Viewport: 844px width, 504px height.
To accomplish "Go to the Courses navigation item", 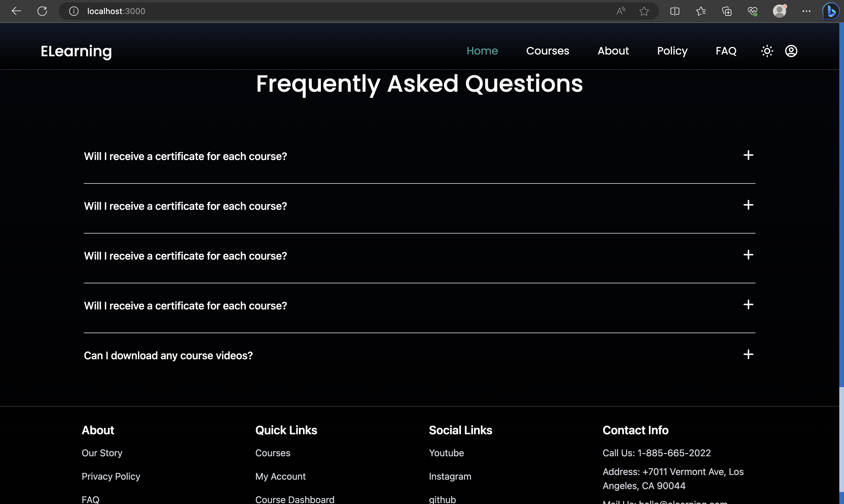I will tap(547, 51).
